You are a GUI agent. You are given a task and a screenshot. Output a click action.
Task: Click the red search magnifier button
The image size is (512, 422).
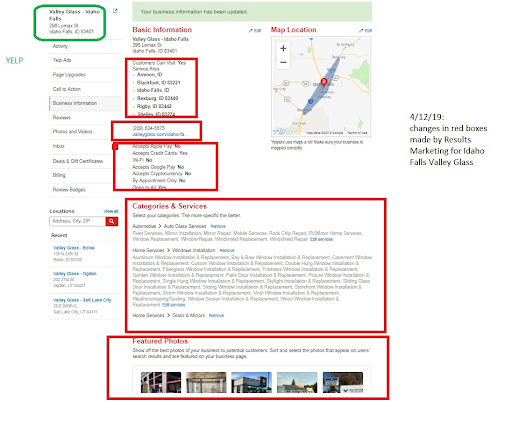coord(112,221)
